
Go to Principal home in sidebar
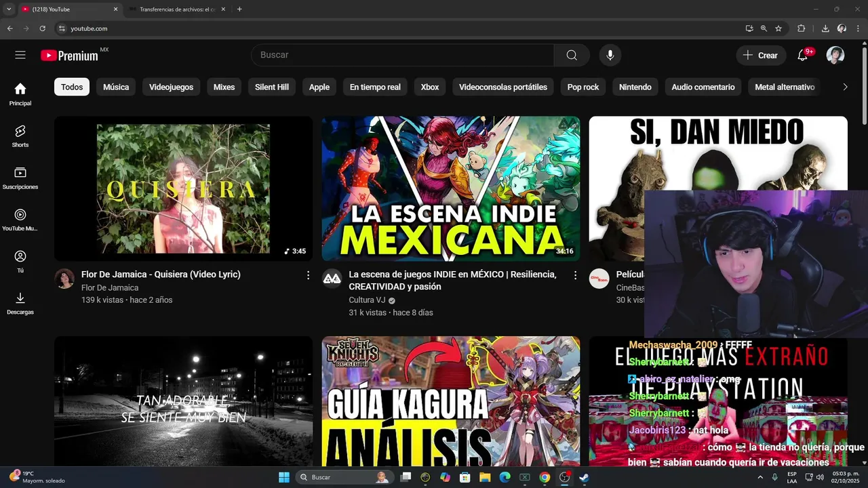coord(20,94)
